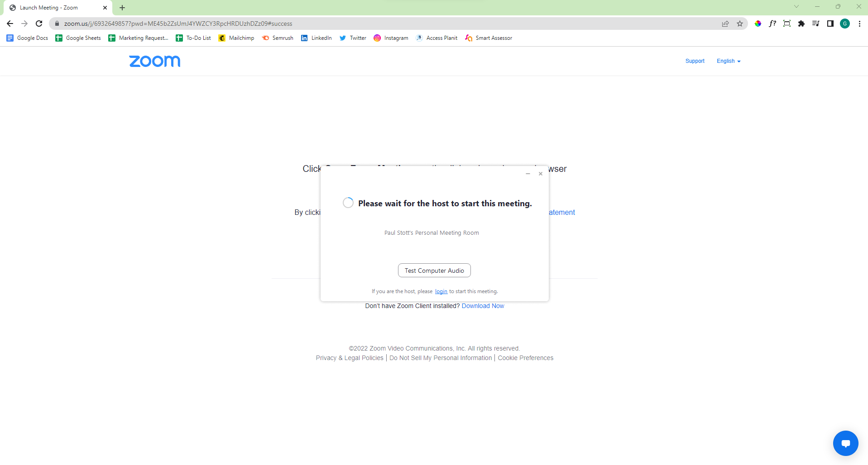Open a new browser tab

[x=122, y=8]
